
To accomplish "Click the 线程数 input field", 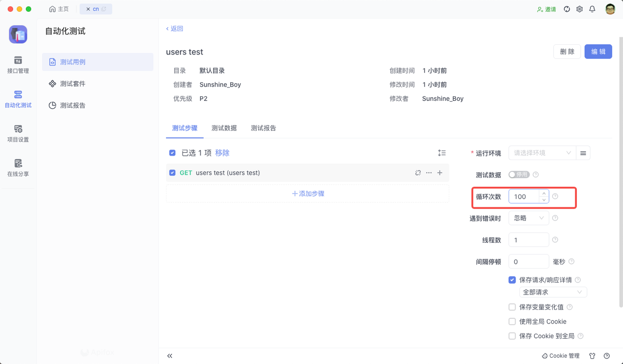I will pos(529,240).
